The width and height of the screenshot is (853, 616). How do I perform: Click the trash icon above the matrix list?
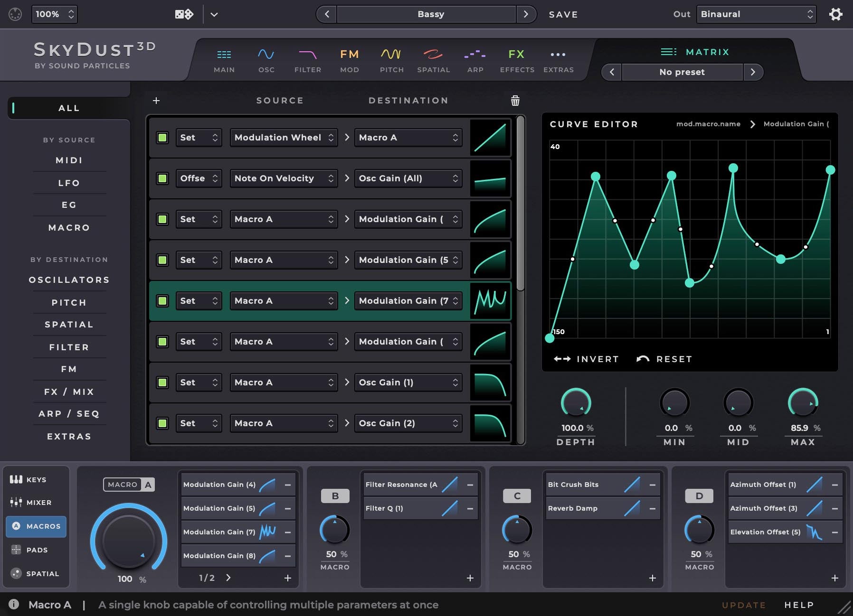515,101
